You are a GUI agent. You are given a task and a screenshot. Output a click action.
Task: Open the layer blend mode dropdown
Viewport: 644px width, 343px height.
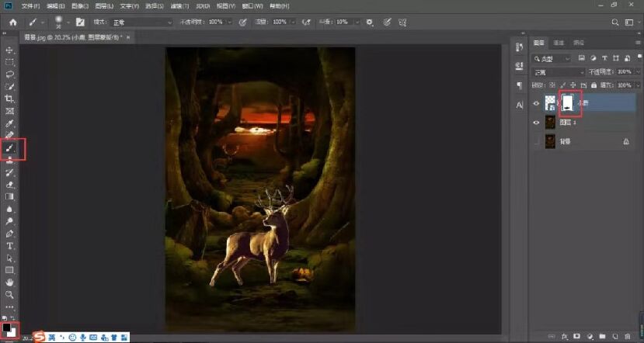[x=559, y=72]
